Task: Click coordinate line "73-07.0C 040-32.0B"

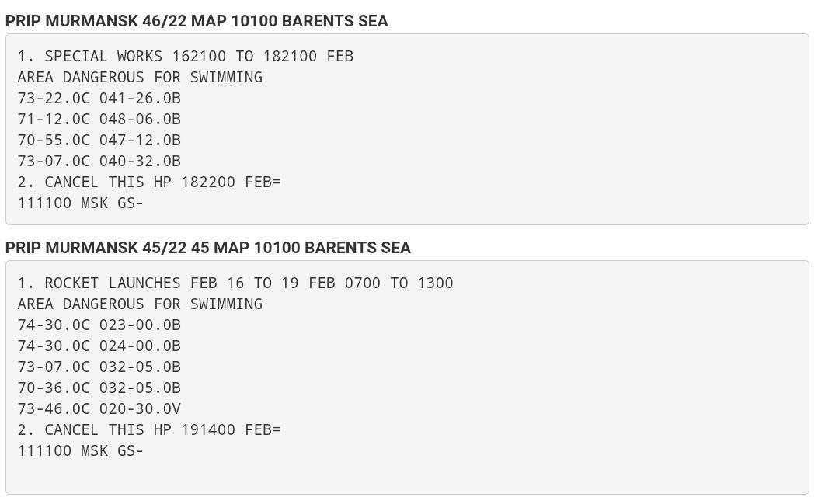Action: click(99, 162)
